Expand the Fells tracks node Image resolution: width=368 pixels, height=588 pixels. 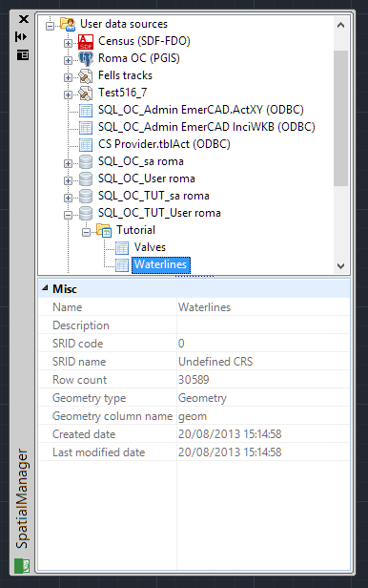68,77
